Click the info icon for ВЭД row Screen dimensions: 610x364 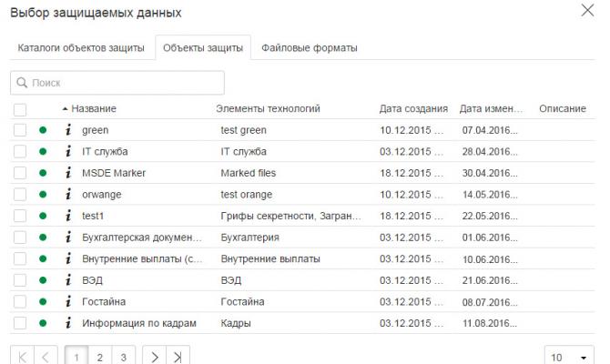coord(67,280)
